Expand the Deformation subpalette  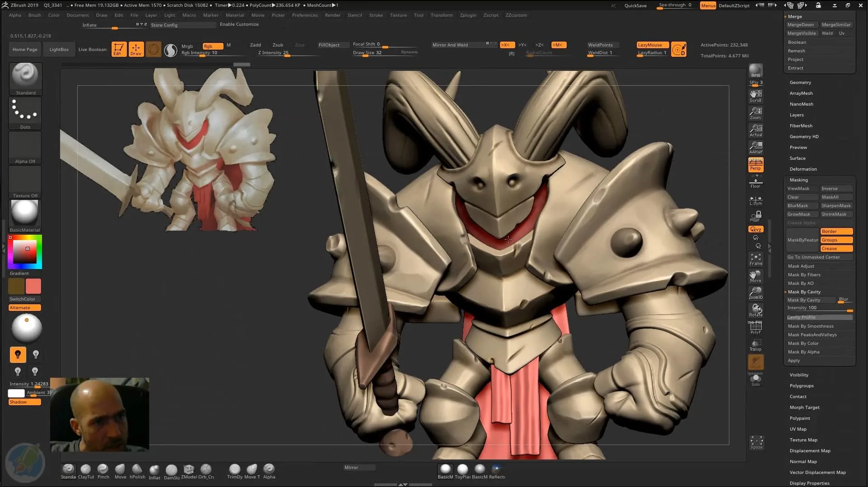point(803,169)
